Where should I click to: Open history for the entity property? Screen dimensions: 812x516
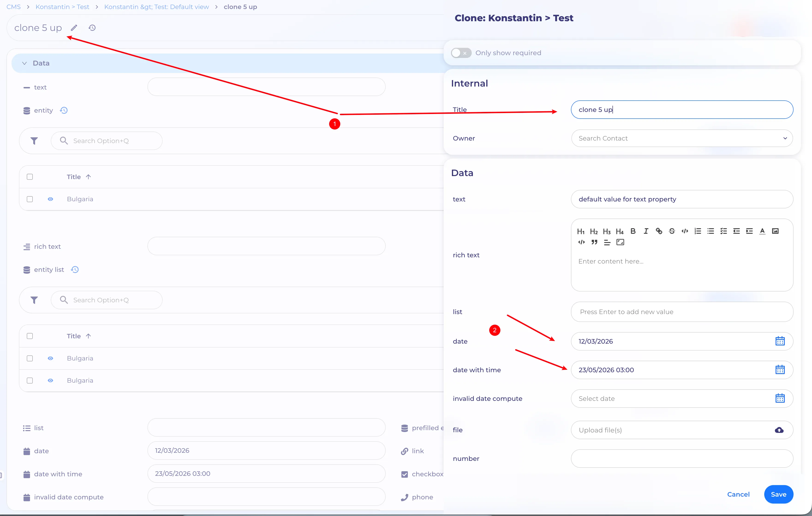coord(64,110)
